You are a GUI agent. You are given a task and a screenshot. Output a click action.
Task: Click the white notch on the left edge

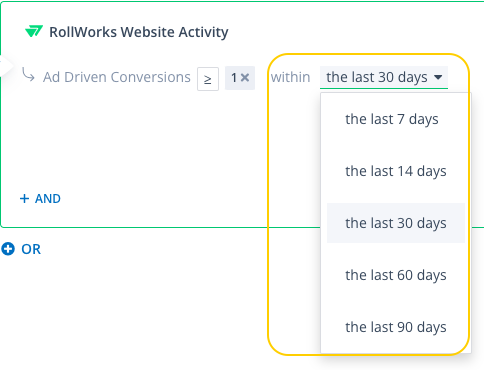coord(6,65)
